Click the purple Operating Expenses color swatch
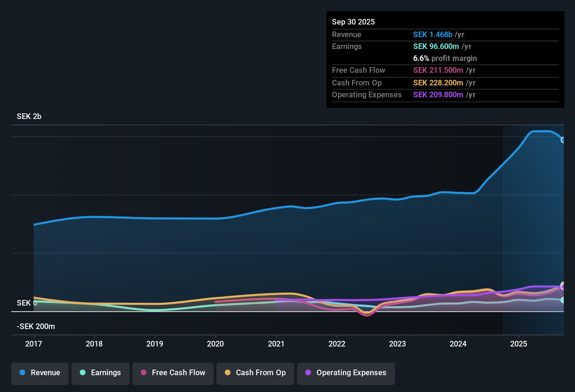 pos(308,373)
